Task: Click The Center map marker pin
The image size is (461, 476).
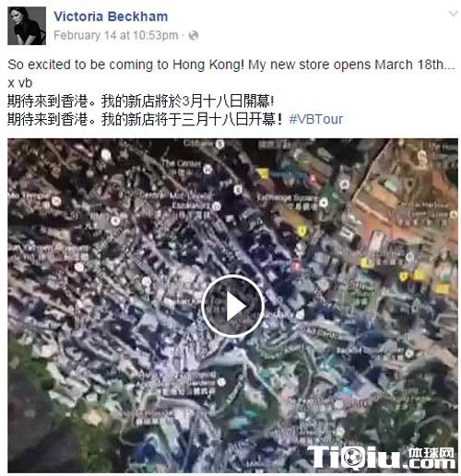Action: (207, 169)
